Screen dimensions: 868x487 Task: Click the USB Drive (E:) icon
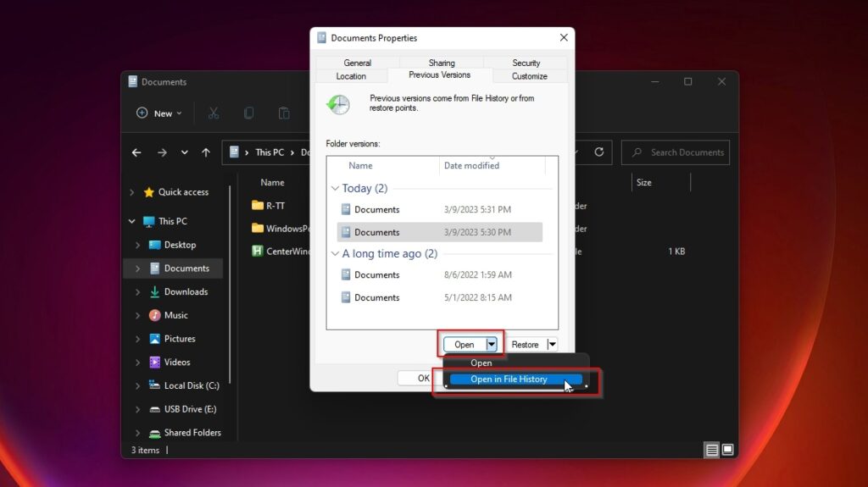154,409
